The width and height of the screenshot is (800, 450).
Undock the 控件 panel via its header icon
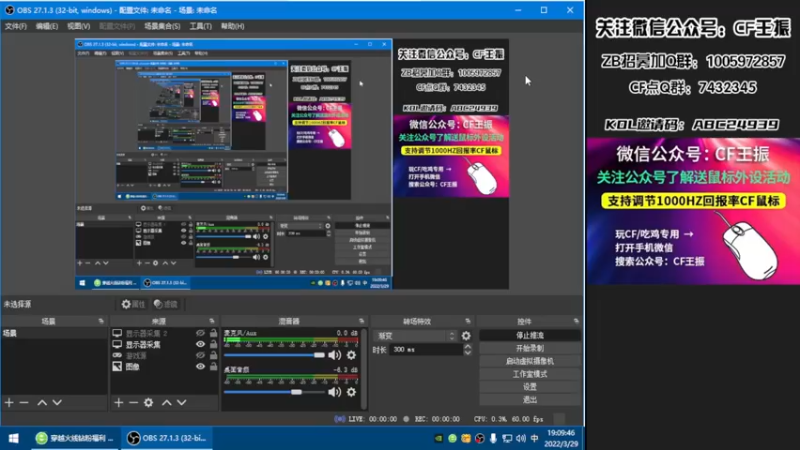point(576,321)
